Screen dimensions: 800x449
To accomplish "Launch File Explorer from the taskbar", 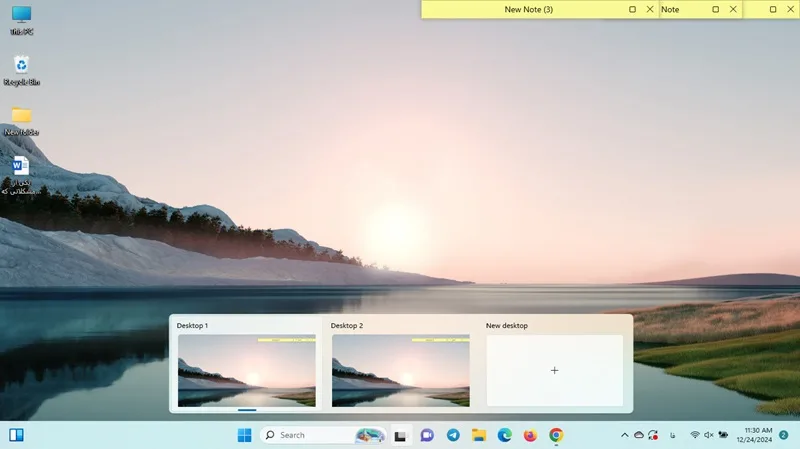I will [479, 435].
